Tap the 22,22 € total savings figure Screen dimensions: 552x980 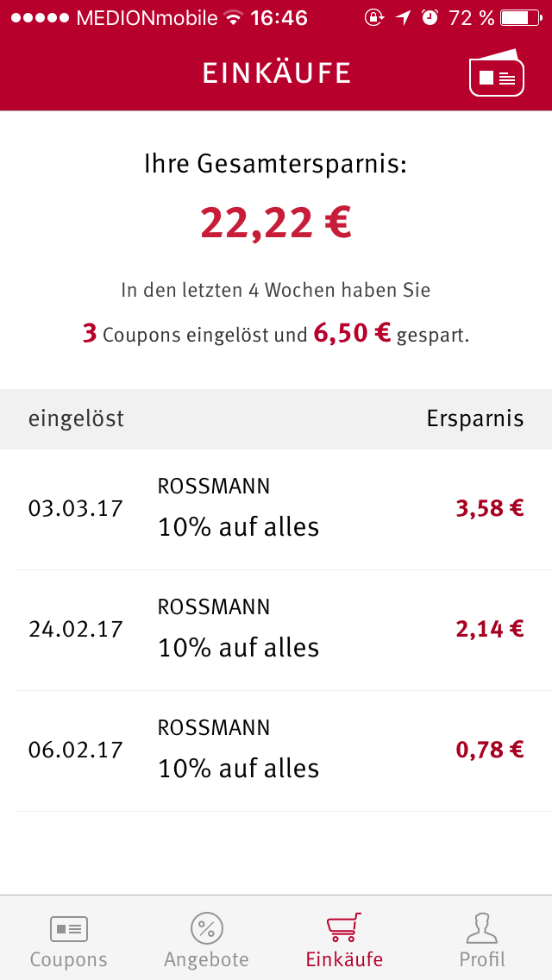(276, 223)
